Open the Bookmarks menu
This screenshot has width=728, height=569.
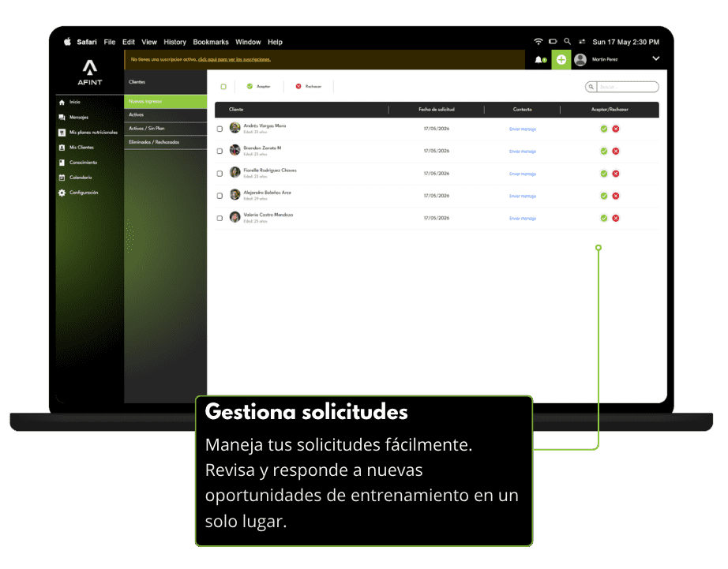click(211, 42)
